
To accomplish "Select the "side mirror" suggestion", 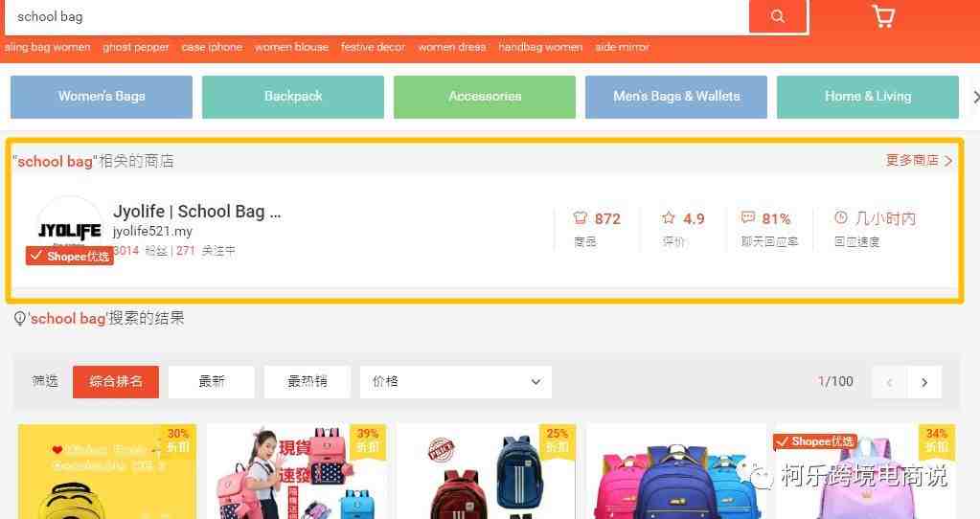I will pyautogui.click(x=622, y=47).
